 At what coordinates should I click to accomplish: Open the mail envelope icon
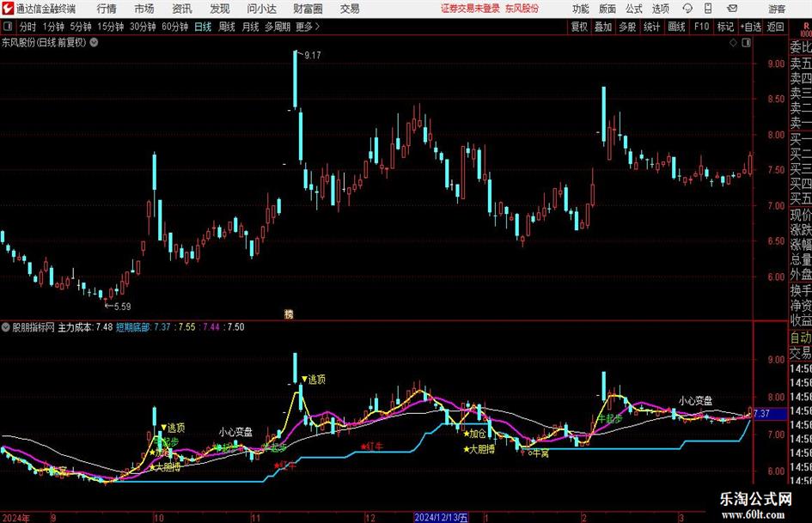732,9
